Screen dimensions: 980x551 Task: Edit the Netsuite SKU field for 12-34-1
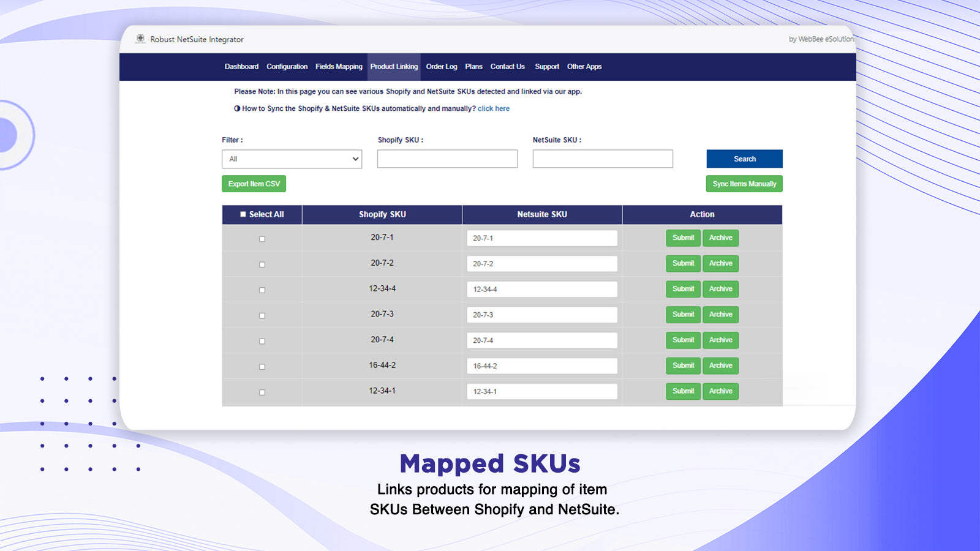tap(541, 392)
